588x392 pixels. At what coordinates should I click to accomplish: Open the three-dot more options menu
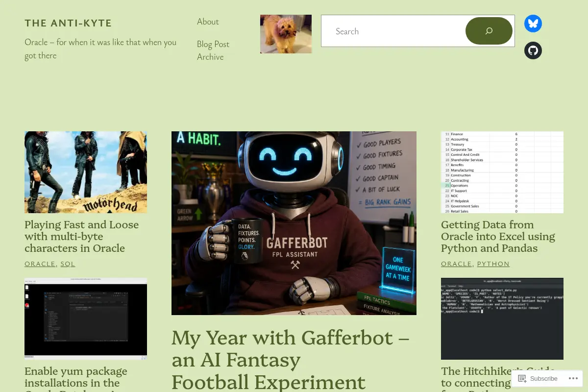571,378
